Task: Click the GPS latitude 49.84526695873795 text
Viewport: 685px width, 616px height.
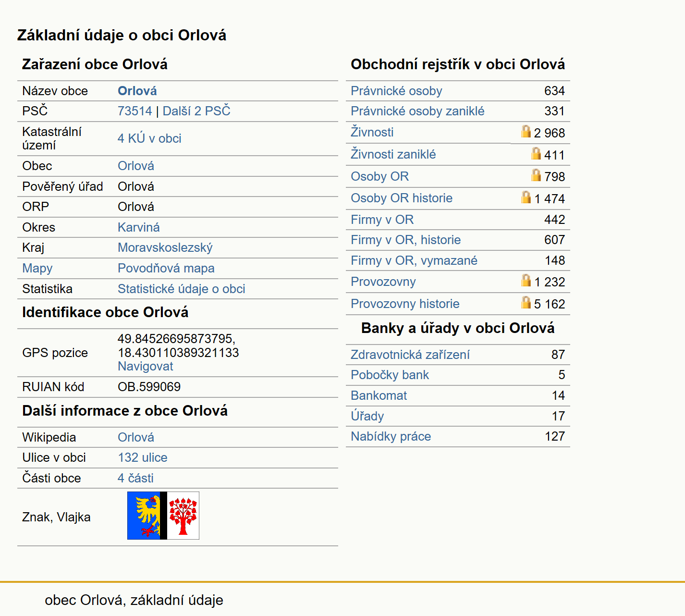Action: coord(176,339)
